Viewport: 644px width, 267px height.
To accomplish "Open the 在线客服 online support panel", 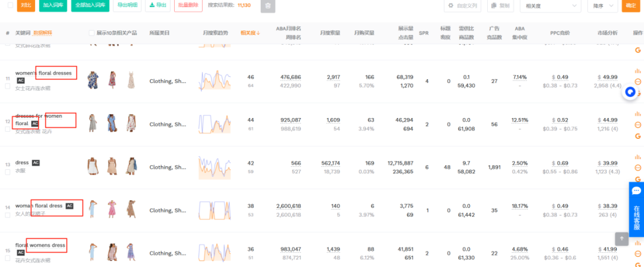I will (636, 210).
